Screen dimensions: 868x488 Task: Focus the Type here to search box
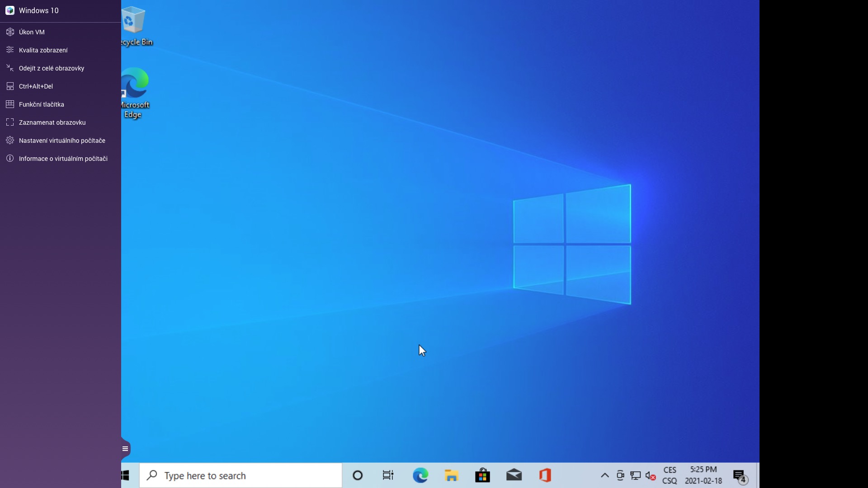[241, 475]
